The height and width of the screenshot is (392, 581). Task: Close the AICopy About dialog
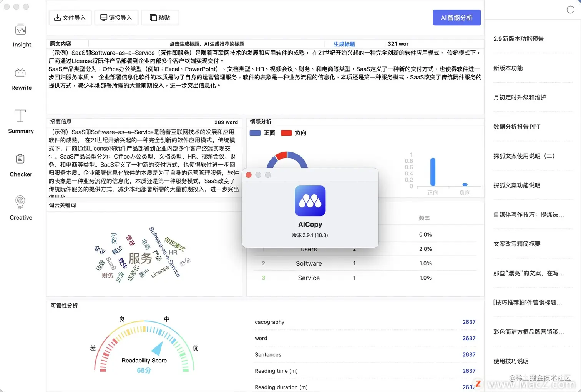249,175
